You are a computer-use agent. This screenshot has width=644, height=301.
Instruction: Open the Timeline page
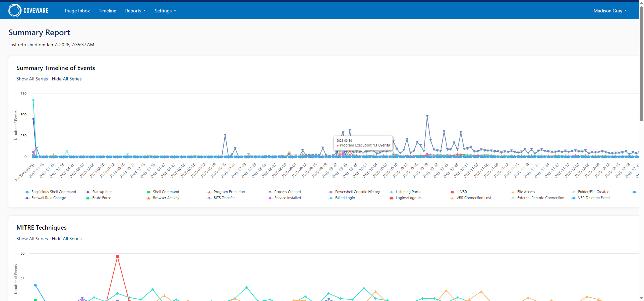coord(107,11)
